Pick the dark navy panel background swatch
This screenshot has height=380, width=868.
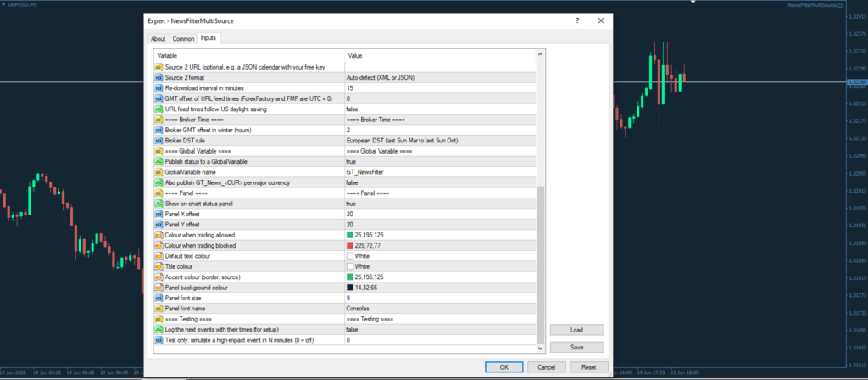click(350, 288)
